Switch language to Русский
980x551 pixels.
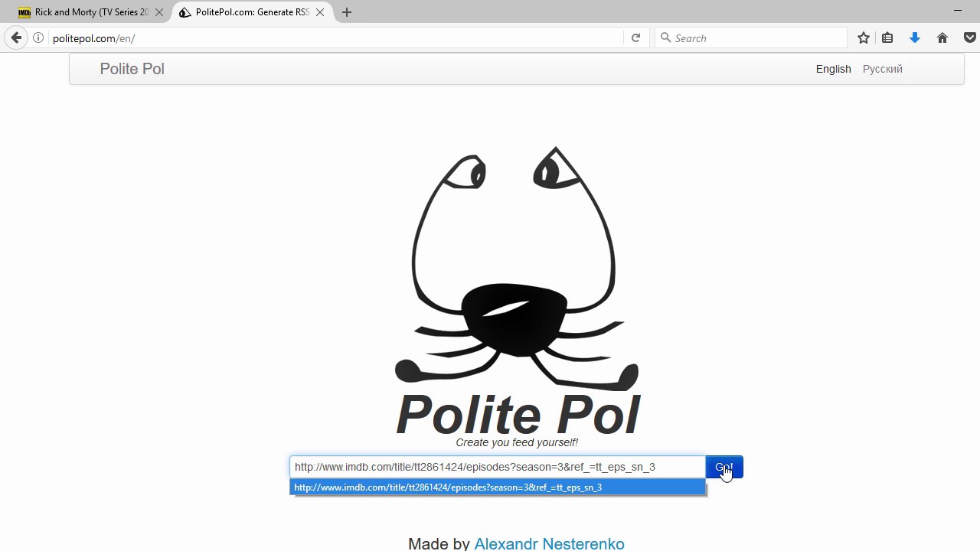882,69
